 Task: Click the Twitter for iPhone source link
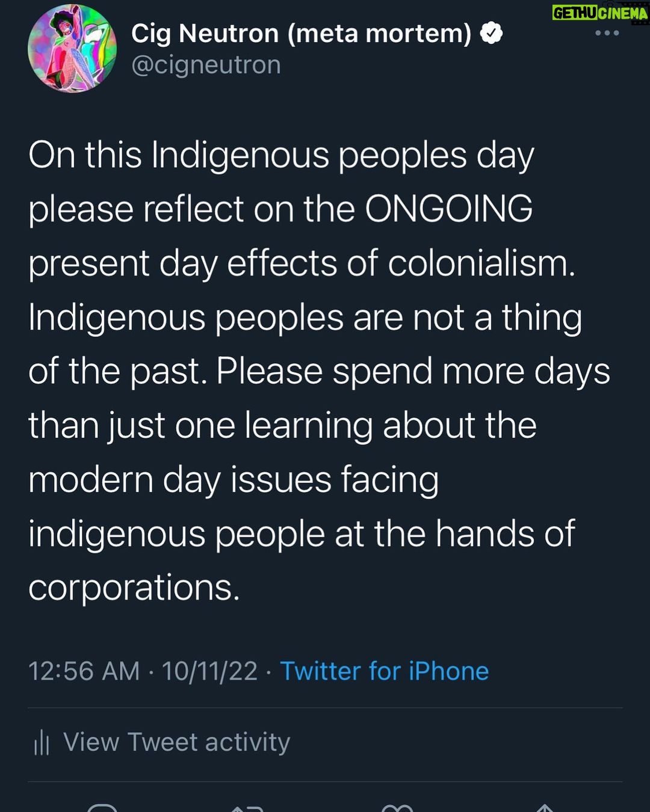pos(385,671)
